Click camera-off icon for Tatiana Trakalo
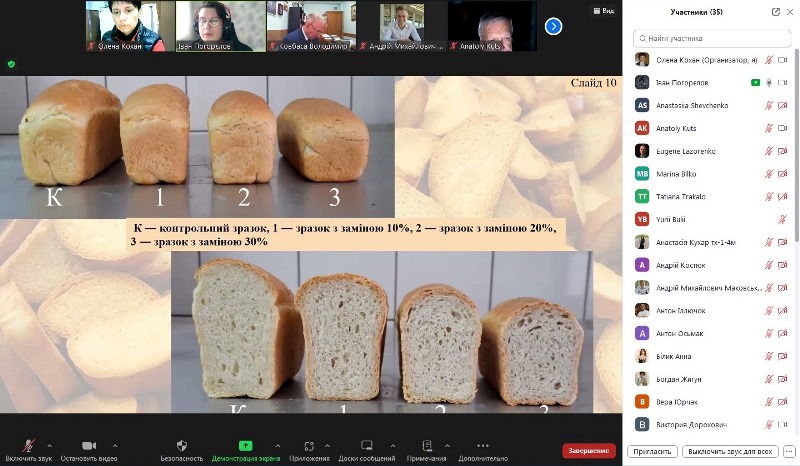The image size is (800, 466). coord(783,197)
